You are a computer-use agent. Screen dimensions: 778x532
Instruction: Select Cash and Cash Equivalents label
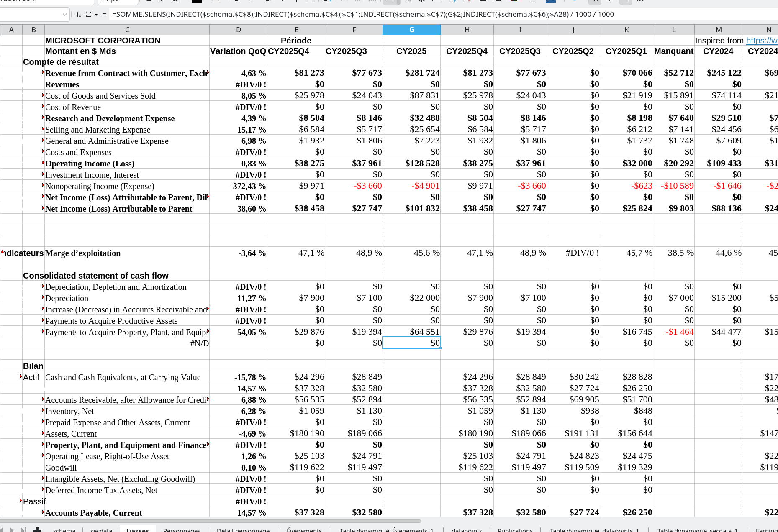(x=123, y=377)
